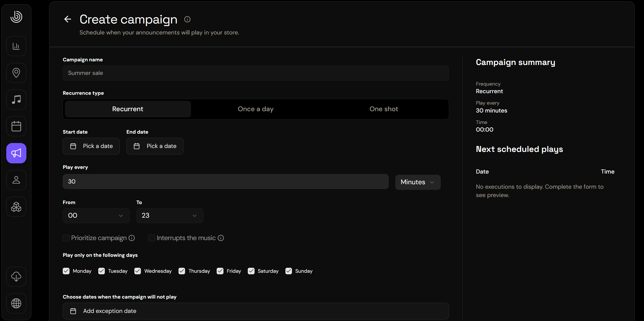This screenshot has height=321, width=644.
Task: Uncheck the Saturday checkbox
Action: click(x=251, y=271)
